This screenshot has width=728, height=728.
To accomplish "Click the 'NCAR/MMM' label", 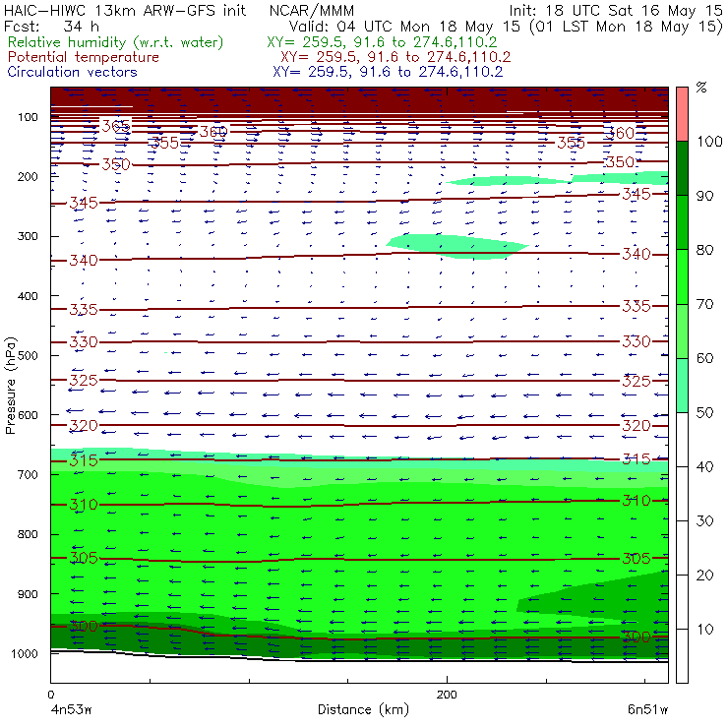I will coord(312,10).
